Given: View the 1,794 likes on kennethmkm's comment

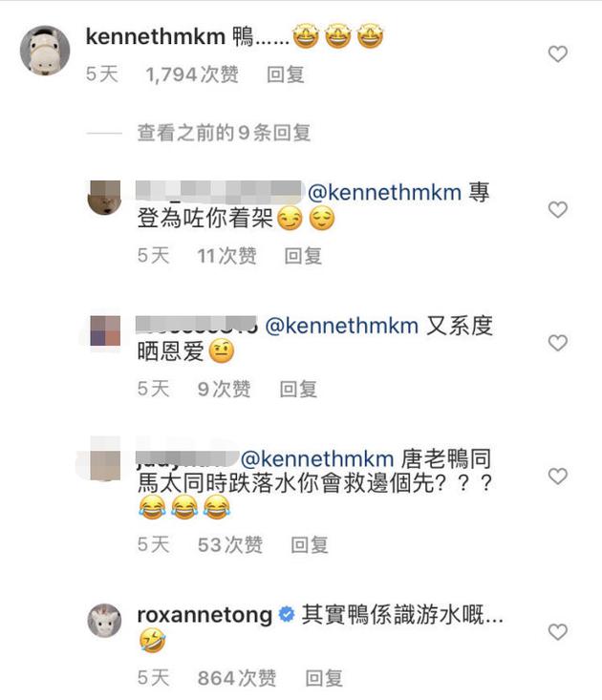Looking at the screenshot, I should 192,74.
